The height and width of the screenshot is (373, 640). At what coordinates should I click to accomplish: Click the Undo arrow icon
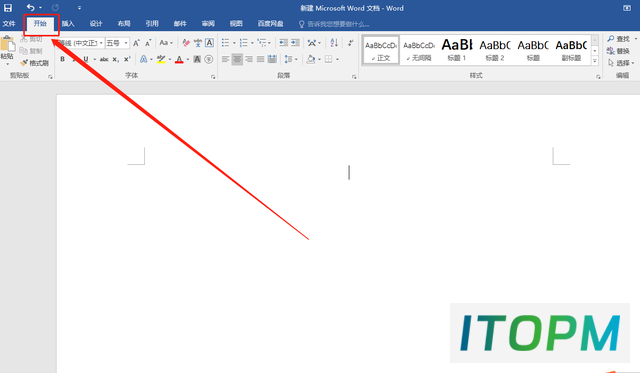pos(31,7)
